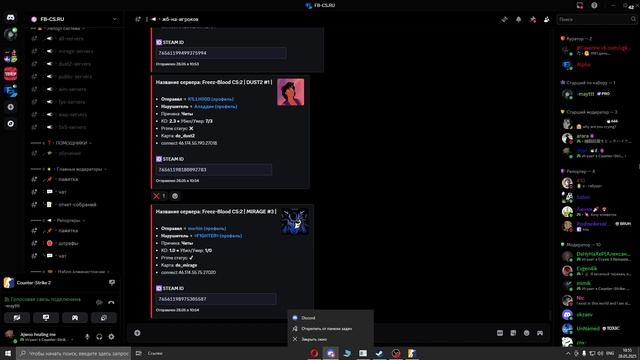The width and height of the screenshot is (640, 360).
Task: Choose Закрыть окно in jump list
Action: [x=330, y=339]
